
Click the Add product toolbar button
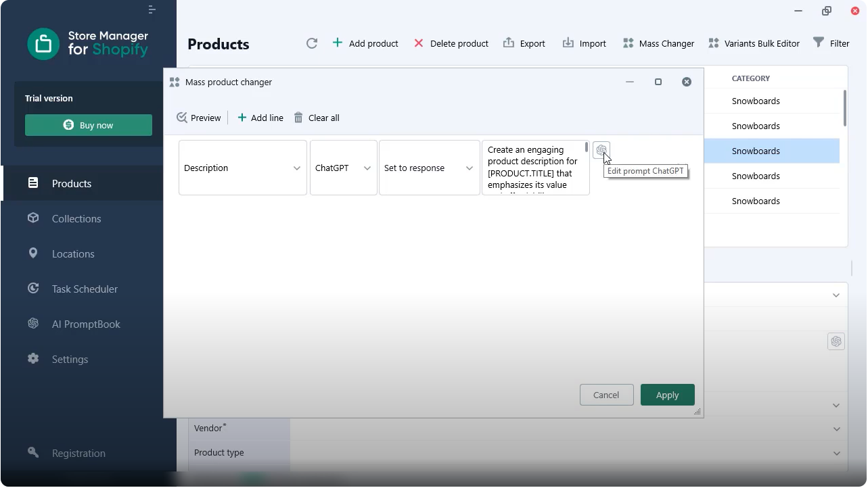coord(365,43)
